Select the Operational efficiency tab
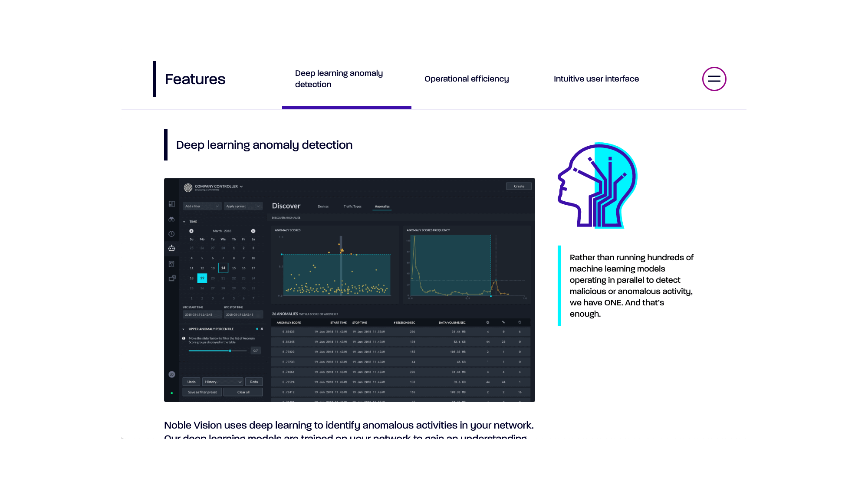 pyautogui.click(x=467, y=79)
